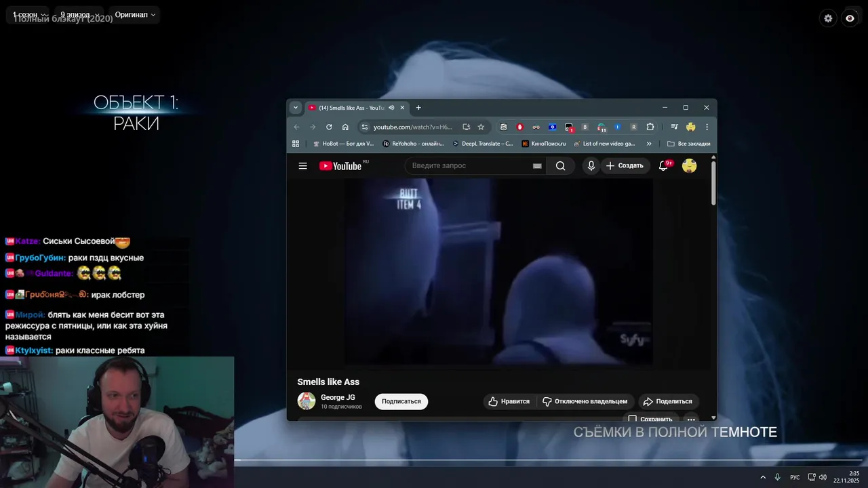Screen dimensions: 868x488
Task: Open the taskbar display network icon
Action: (x=810, y=477)
